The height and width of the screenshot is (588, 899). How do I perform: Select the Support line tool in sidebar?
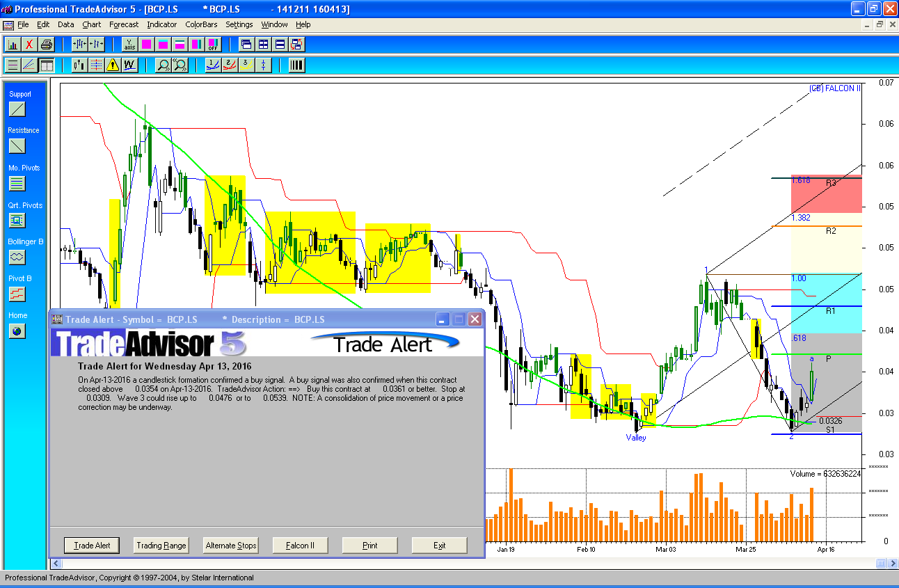click(x=17, y=109)
